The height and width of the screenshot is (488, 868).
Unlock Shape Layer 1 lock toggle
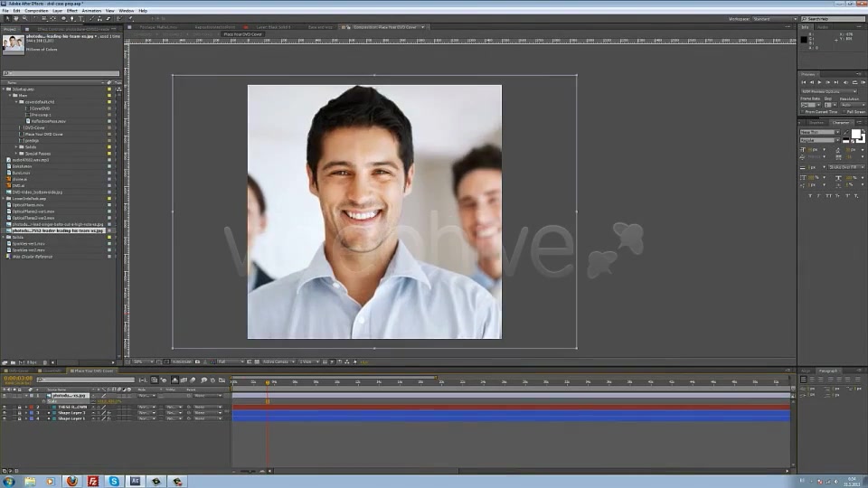19,418
